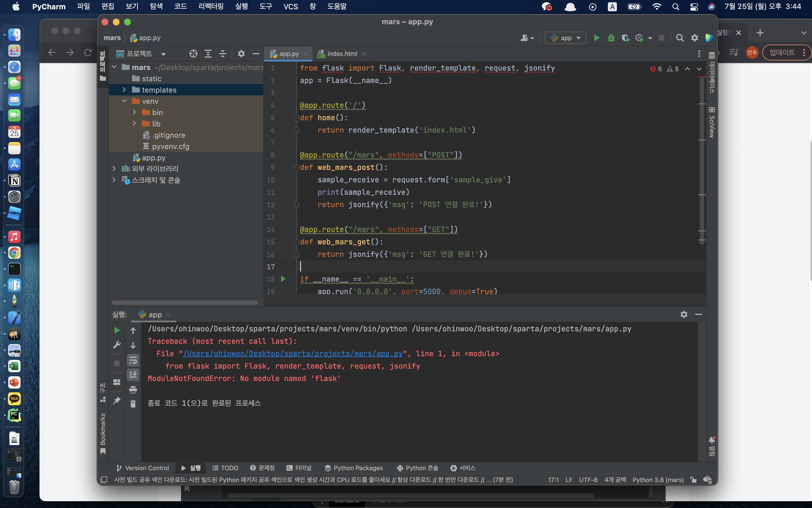
Task: Click UTF-8 encoding in status bar
Action: coord(588,480)
